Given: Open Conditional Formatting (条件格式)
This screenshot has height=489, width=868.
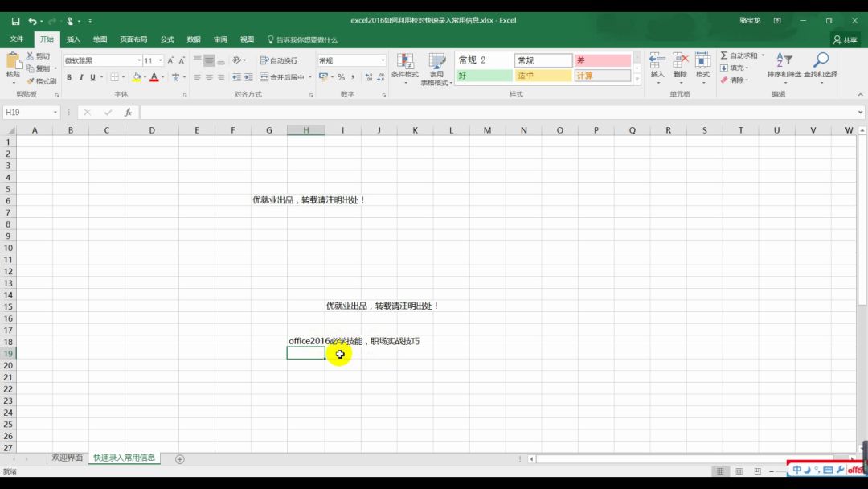Looking at the screenshot, I should coord(404,68).
